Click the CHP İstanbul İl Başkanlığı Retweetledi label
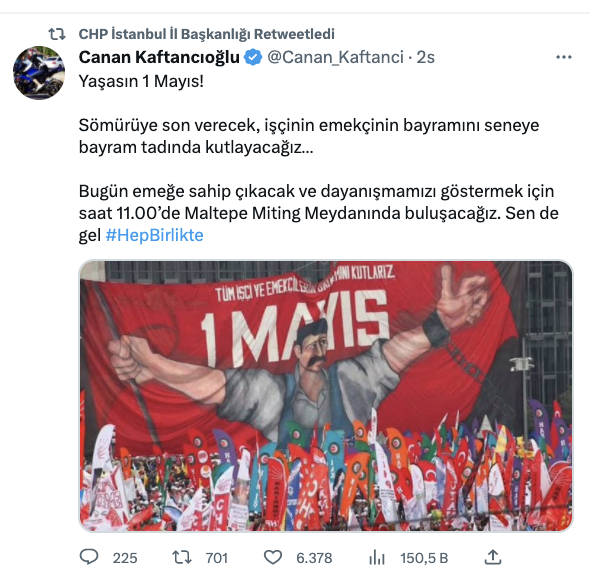 coord(207,34)
